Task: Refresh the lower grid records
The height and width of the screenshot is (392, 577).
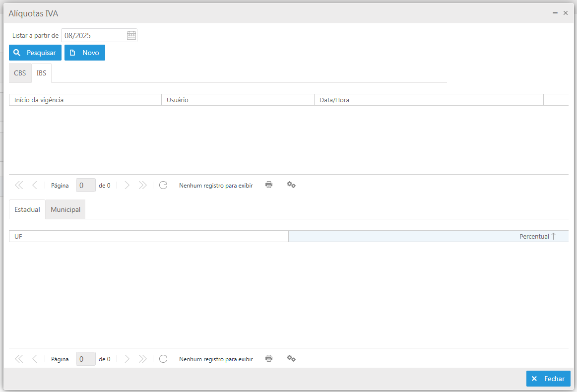Action: point(163,359)
